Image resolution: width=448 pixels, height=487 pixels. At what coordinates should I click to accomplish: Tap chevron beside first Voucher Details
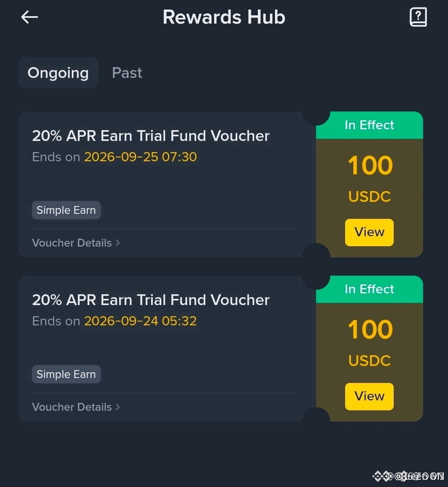117,243
